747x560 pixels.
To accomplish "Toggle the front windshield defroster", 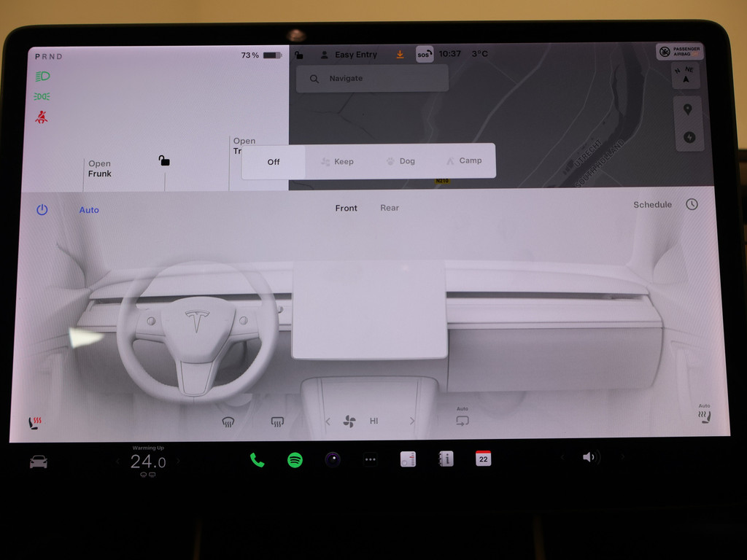I will 228,421.
